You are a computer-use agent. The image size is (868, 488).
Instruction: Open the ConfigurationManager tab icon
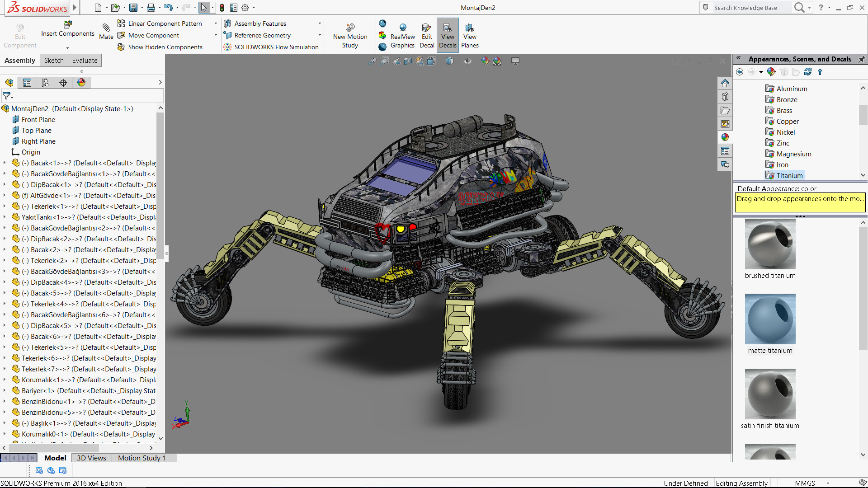pyautogui.click(x=45, y=83)
